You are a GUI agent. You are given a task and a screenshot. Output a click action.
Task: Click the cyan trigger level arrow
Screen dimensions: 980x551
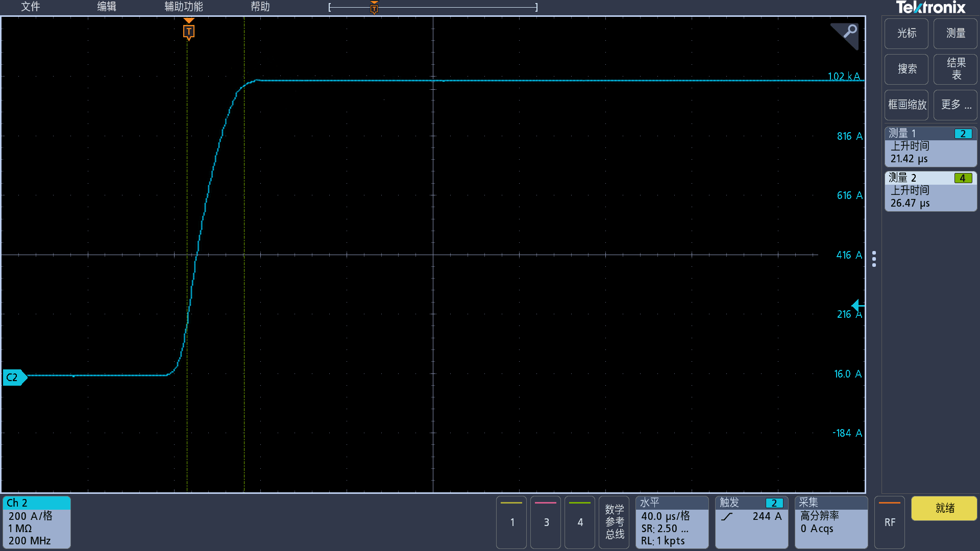[x=857, y=306]
